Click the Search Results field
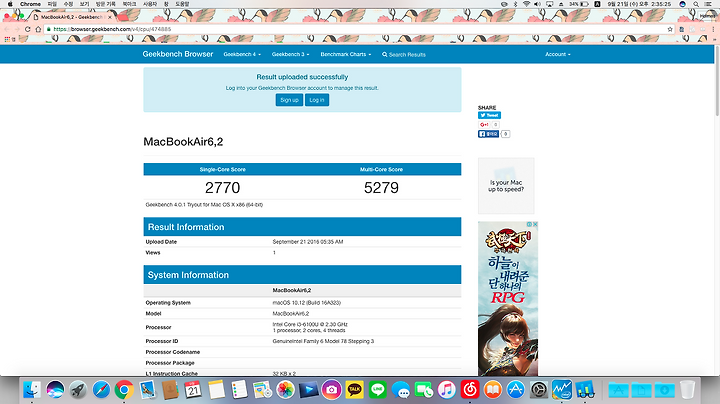 tap(404, 55)
